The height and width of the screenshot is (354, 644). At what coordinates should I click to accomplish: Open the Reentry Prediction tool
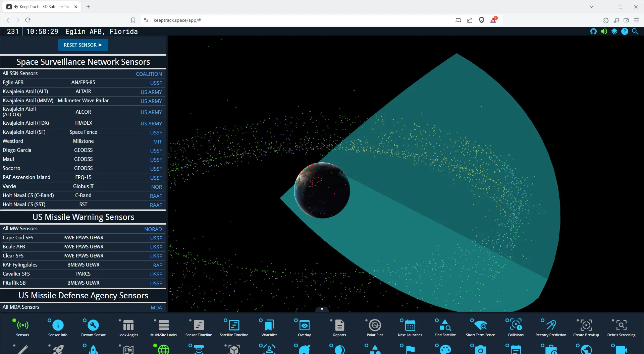(551, 328)
